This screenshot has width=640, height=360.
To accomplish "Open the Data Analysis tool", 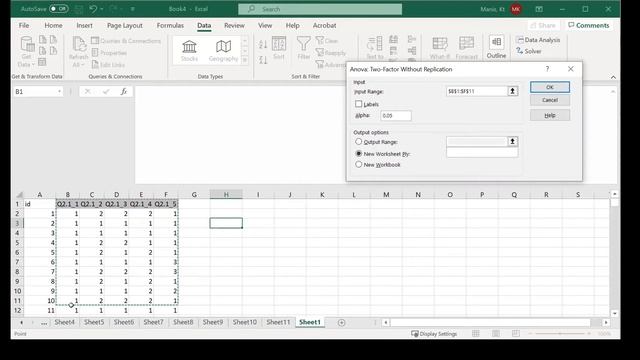I will coord(538,40).
